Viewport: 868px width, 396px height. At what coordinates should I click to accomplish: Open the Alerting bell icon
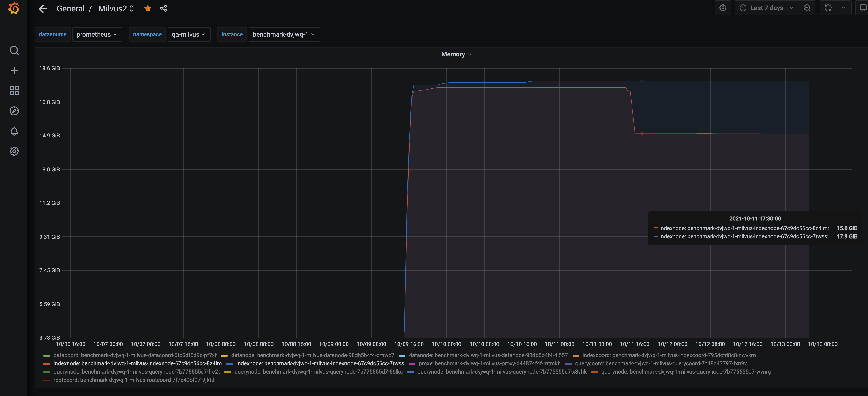tap(14, 131)
